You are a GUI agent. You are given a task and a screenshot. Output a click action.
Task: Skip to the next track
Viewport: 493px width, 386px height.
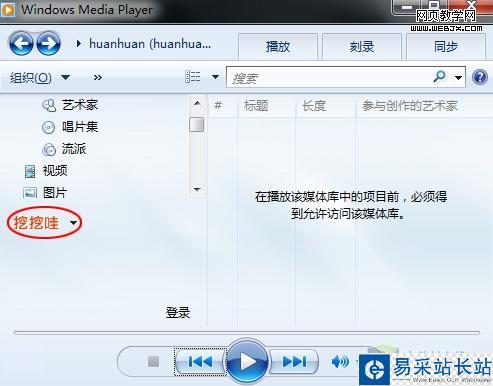(x=294, y=362)
